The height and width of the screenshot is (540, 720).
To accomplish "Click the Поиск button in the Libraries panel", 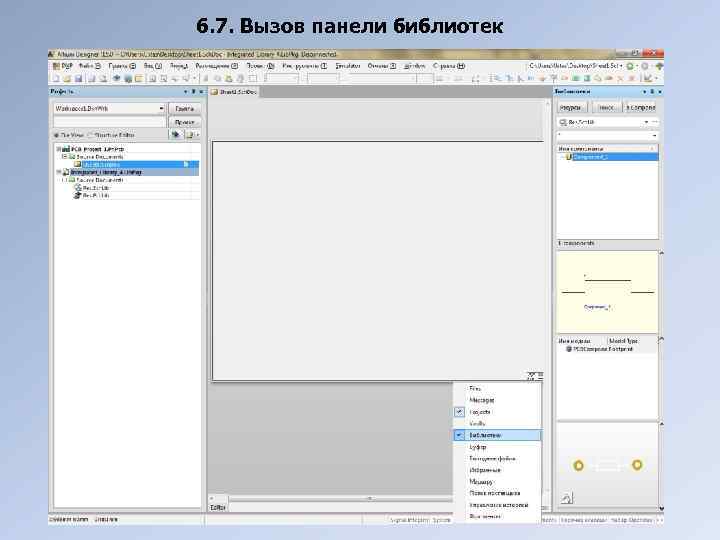I will (x=606, y=107).
